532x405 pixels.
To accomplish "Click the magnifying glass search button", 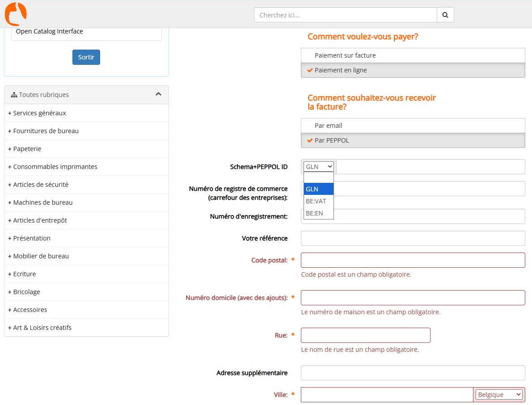I will tap(445, 15).
